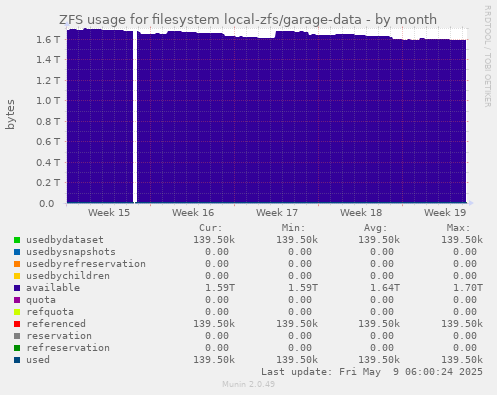This screenshot has width=497, height=395.
Task: Select the 'refreservation' legend label
Action: (68, 348)
